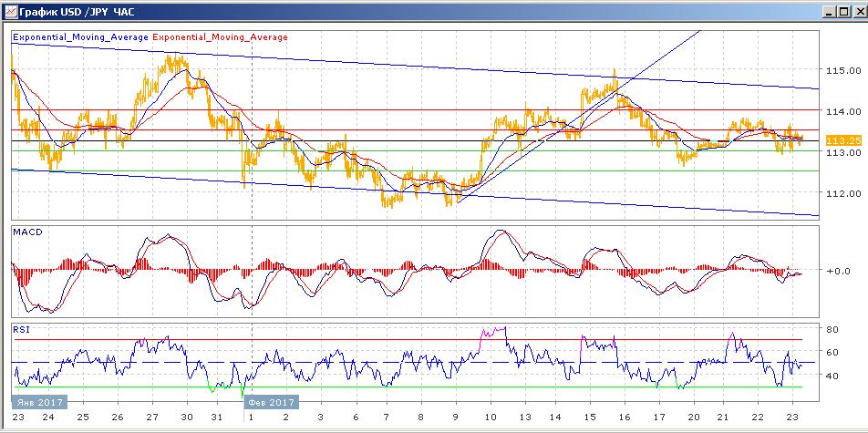Click the MACD +0.0 axis label
This screenshot has height=433, width=868.
[x=836, y=272]
